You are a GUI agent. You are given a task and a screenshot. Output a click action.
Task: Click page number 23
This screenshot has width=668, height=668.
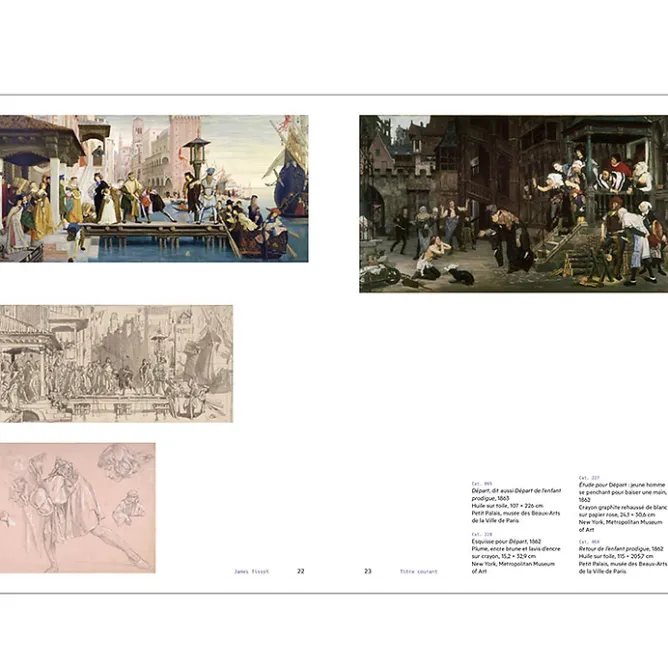(368, 571)
